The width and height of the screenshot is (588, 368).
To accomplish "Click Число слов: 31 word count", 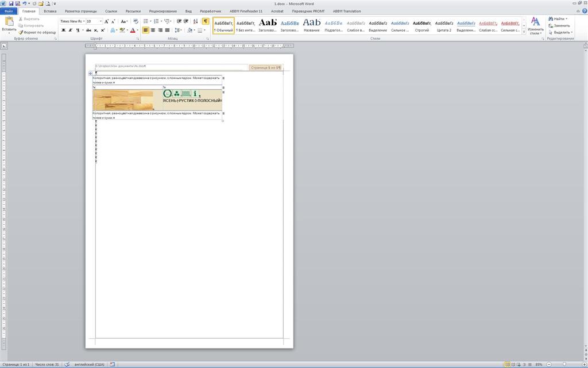I will tap(47, 365).
